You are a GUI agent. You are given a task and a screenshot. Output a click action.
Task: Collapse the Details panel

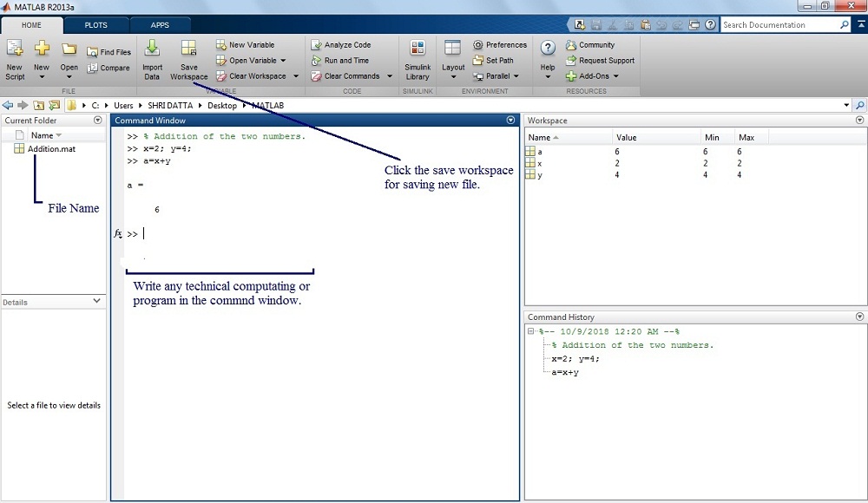click(x=97, y=302)
